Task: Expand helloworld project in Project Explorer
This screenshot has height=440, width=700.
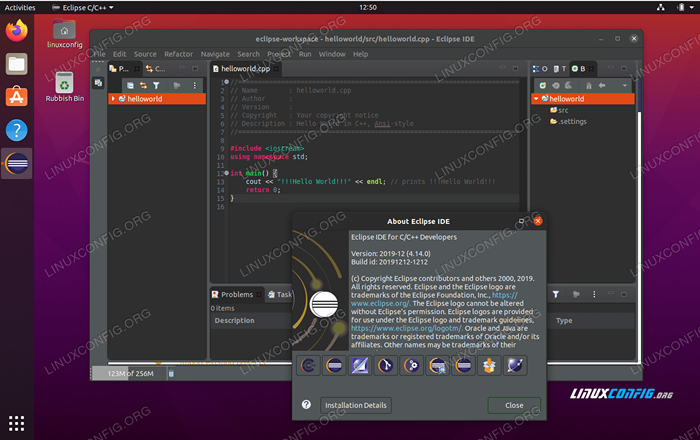Action: click(113, 99)
